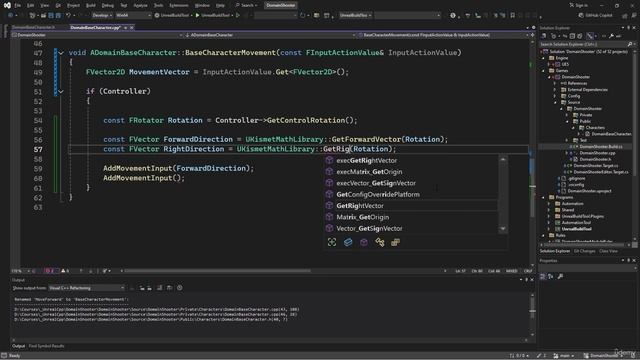Click the Properties panel wrench icon

pos(560,277)
